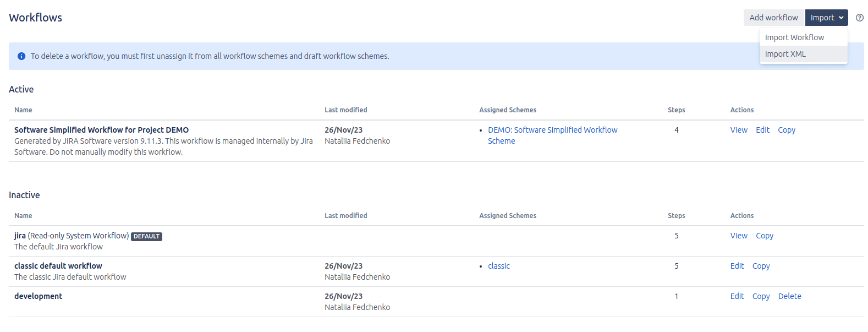Screen dimensions: 868x332
Task: Select 'classic default workflow' name text
Action: point(58,266)
